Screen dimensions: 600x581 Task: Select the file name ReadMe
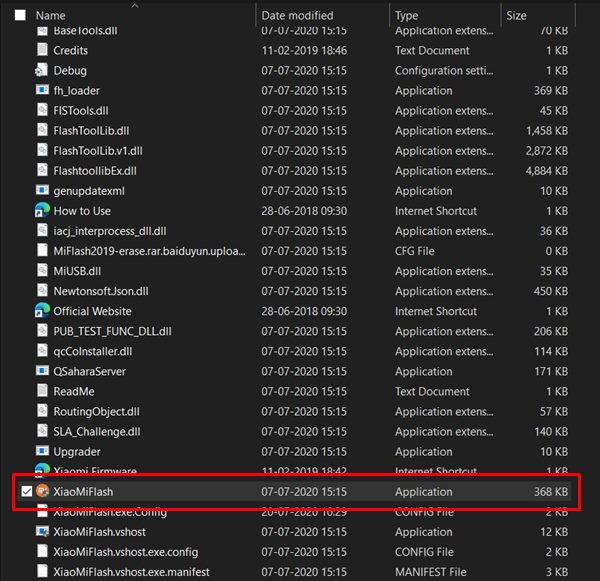pyautogui.click(x=74, y=392)
